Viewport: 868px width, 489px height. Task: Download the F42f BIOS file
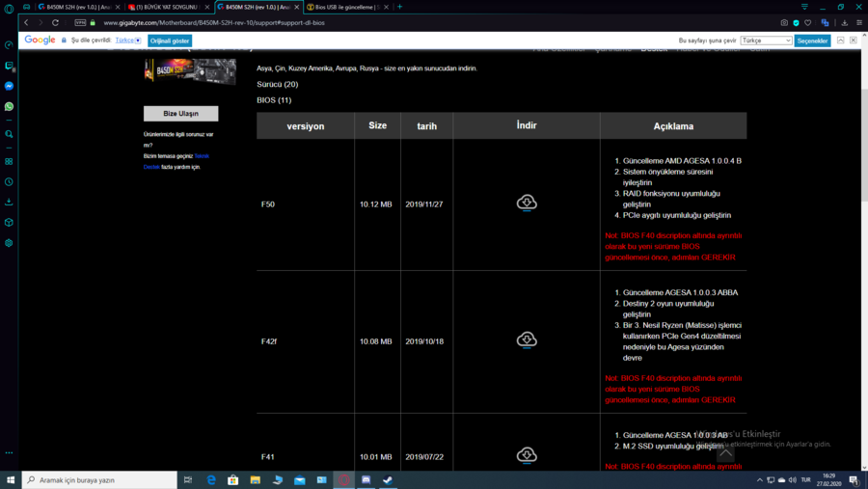[x=527, y=340]
